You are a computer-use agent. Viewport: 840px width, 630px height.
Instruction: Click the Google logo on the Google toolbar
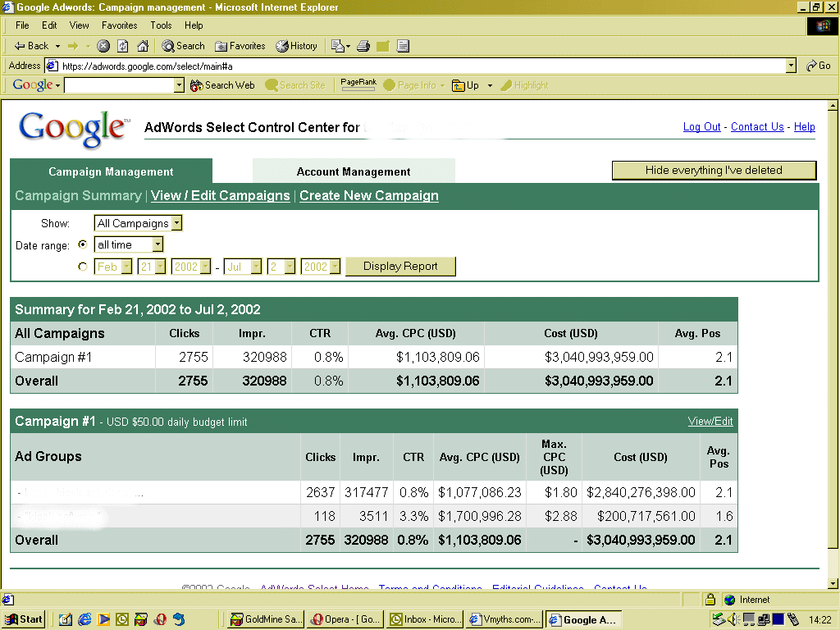pyautogui.click(x=32, y=84)
